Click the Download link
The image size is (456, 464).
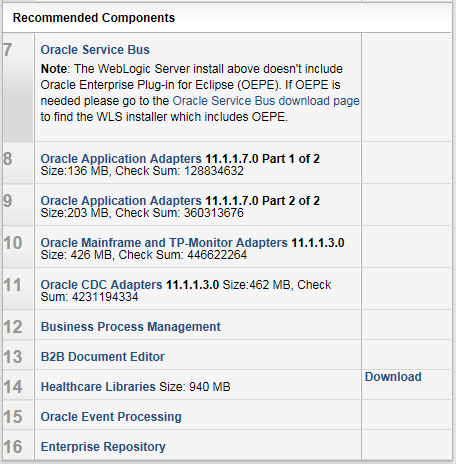click(393, 377)
